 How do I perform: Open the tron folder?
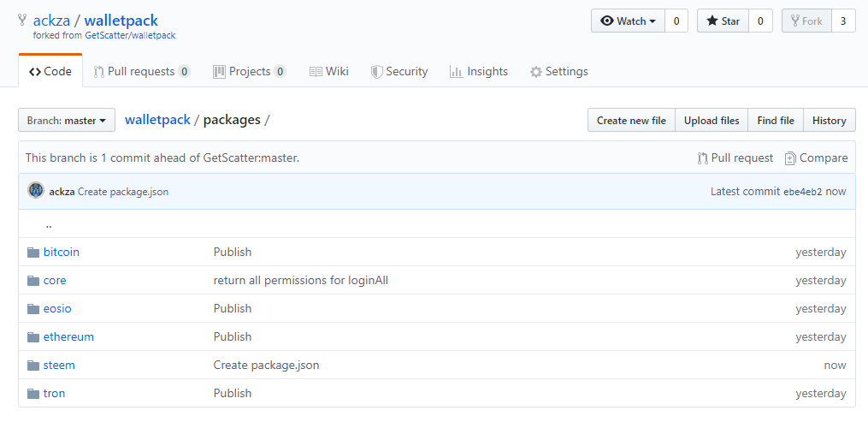click(x=54, y=394)
